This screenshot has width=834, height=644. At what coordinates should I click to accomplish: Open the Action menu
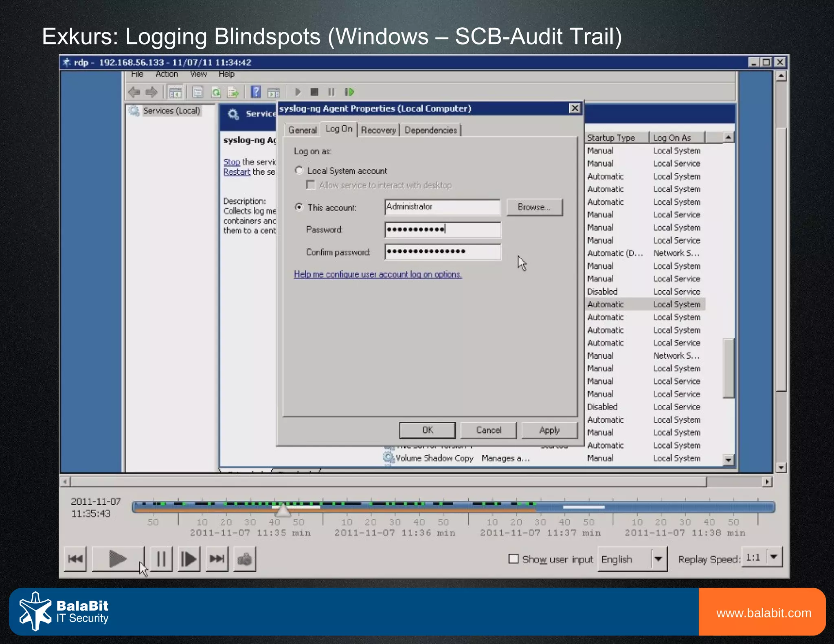[x=167, y=74]
